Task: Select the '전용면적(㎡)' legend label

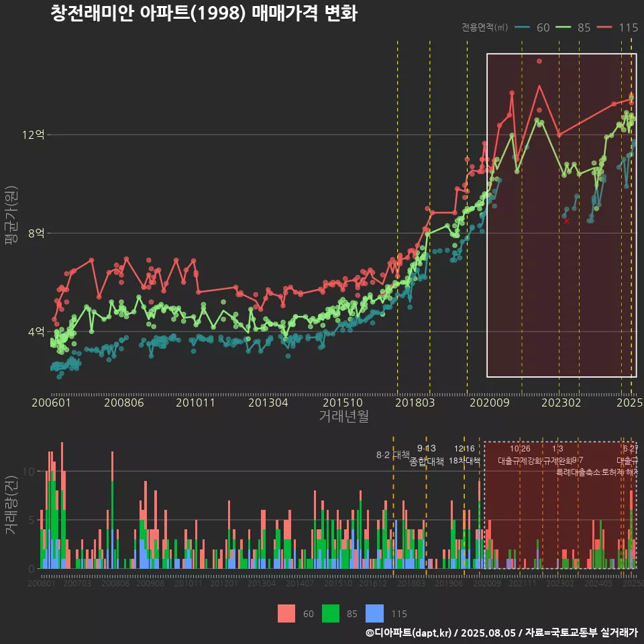Action: (x=484, y=27)
